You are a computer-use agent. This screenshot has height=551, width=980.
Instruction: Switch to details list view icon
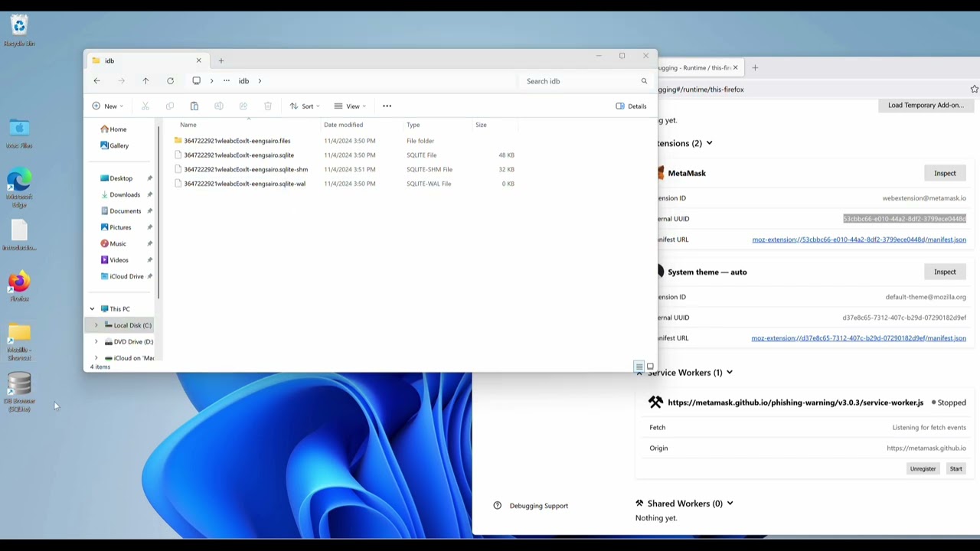639,367
